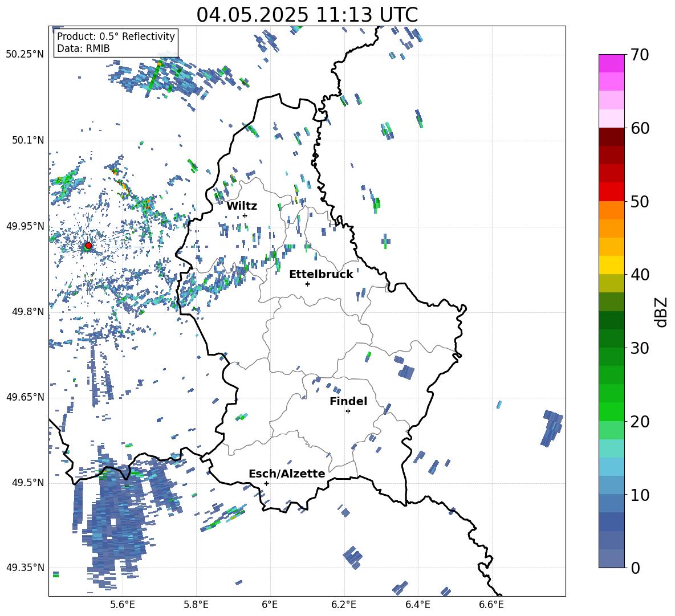
Task: Click the red radar site marker
Action: 88,245
